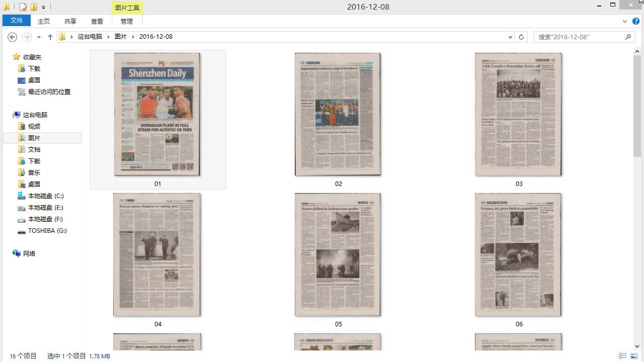Click the window's folder system icon

pyautogui.click(x=6, y=7)
